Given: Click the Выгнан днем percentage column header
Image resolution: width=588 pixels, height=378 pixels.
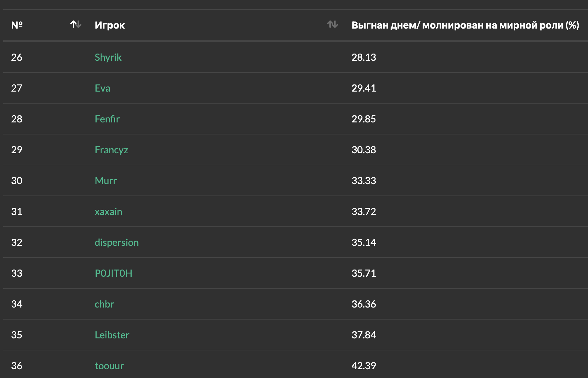Looking at the screenshot, I should (x=465, y=25).
